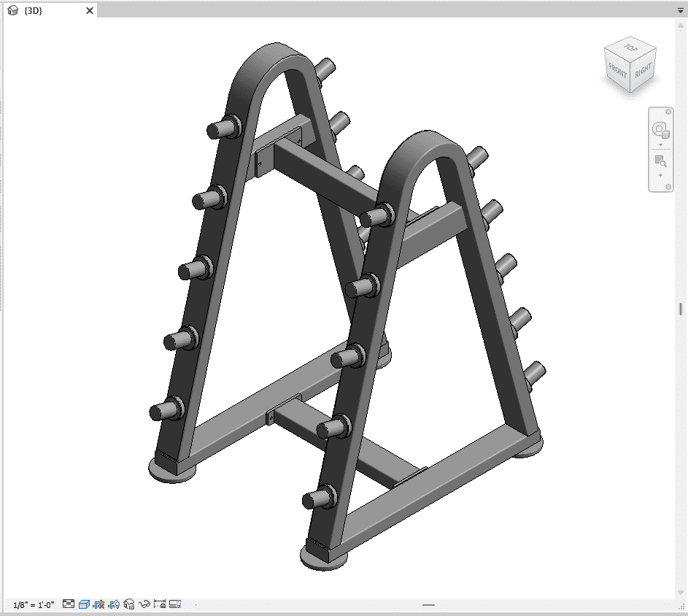Open the view tabs list dropdown arrow

(x=680, y=11)
